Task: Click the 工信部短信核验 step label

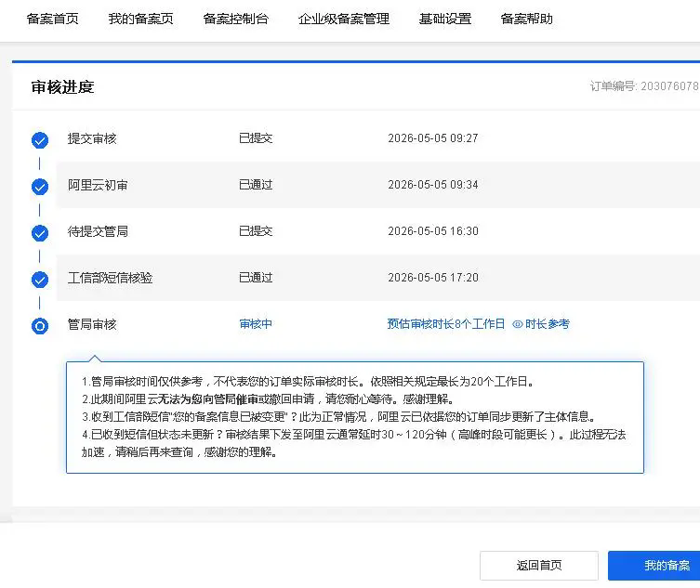Action: pos(111,278)
